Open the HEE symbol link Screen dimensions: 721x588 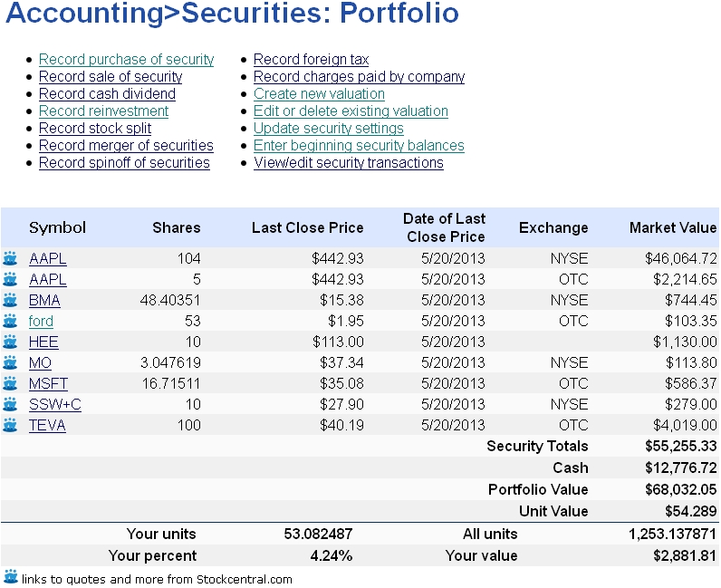43,342
